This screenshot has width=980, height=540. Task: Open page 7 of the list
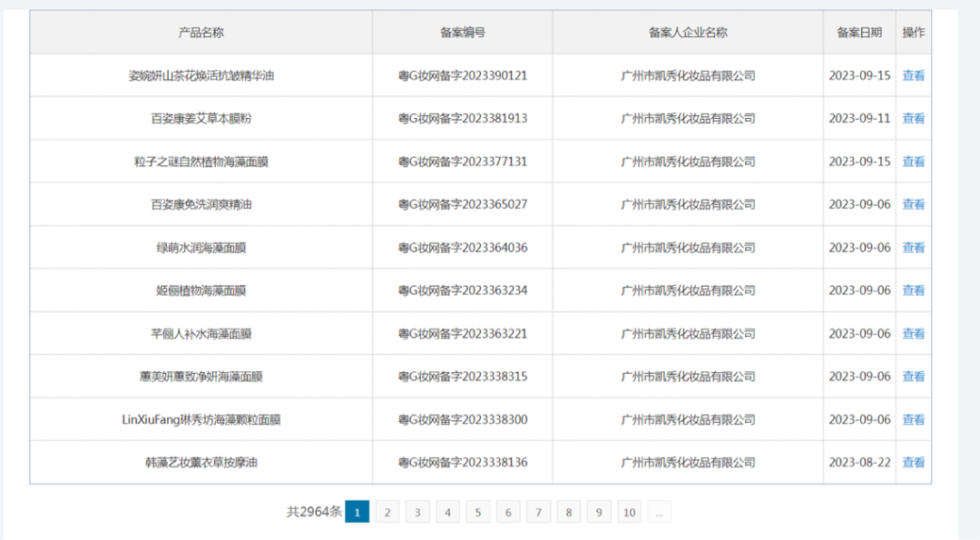(539, 511)
